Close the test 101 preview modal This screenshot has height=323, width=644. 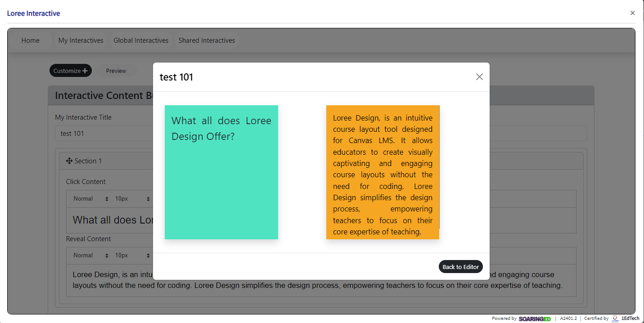click(x=479, y=77)
